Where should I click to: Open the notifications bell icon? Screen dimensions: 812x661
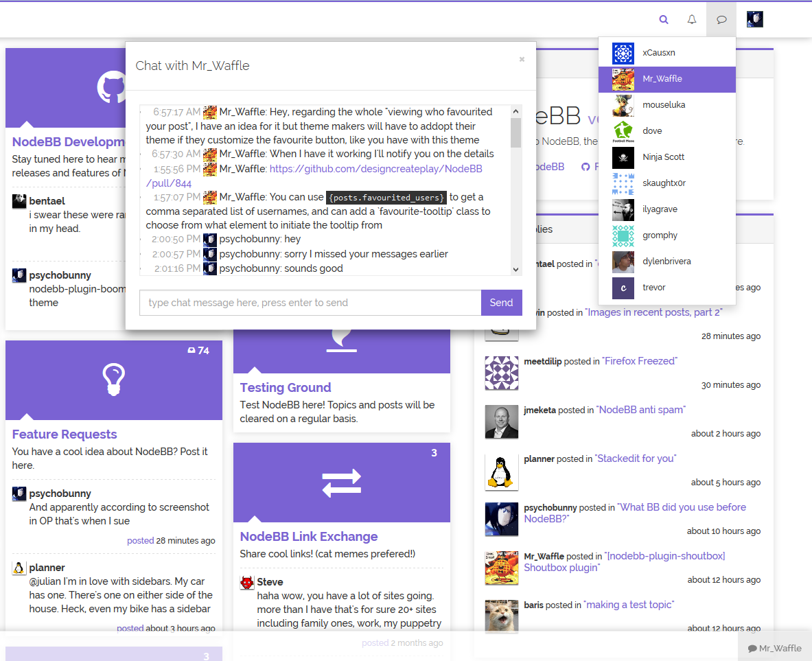coord(692,19)
